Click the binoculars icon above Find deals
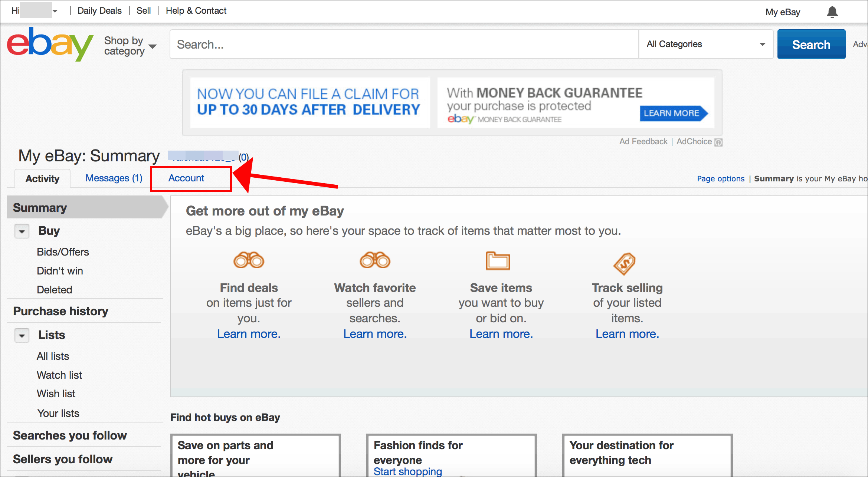 pyautogui.click(x=249, y=260)
